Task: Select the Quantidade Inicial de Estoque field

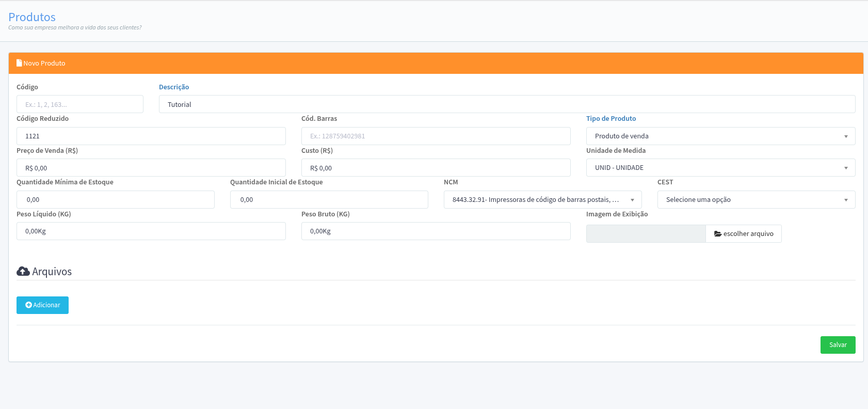Action: point(329,200)
